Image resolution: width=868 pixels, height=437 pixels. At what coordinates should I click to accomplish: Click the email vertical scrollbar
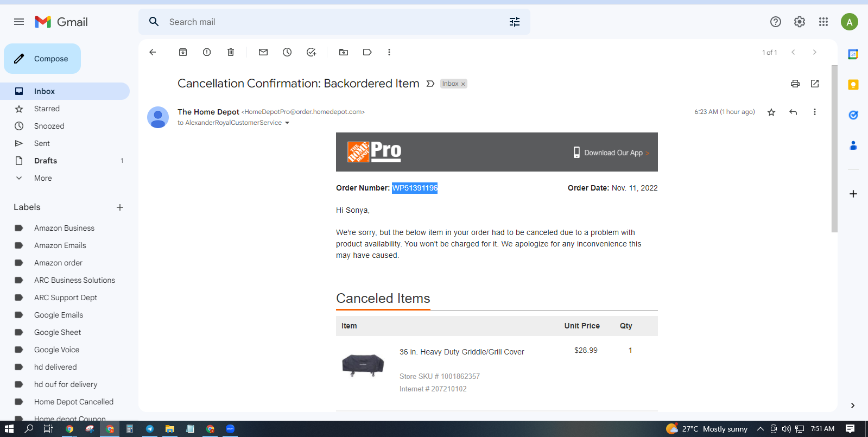(x=834, y=149)
